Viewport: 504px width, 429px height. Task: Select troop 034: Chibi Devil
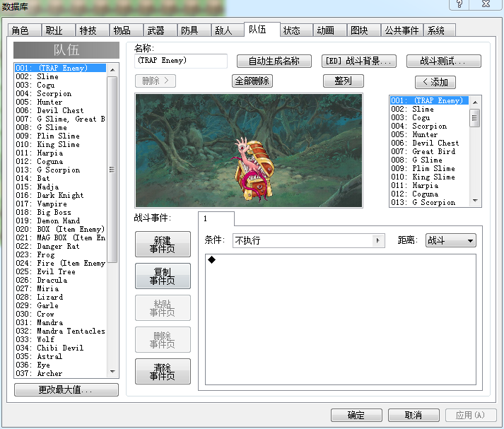[60, 348]
